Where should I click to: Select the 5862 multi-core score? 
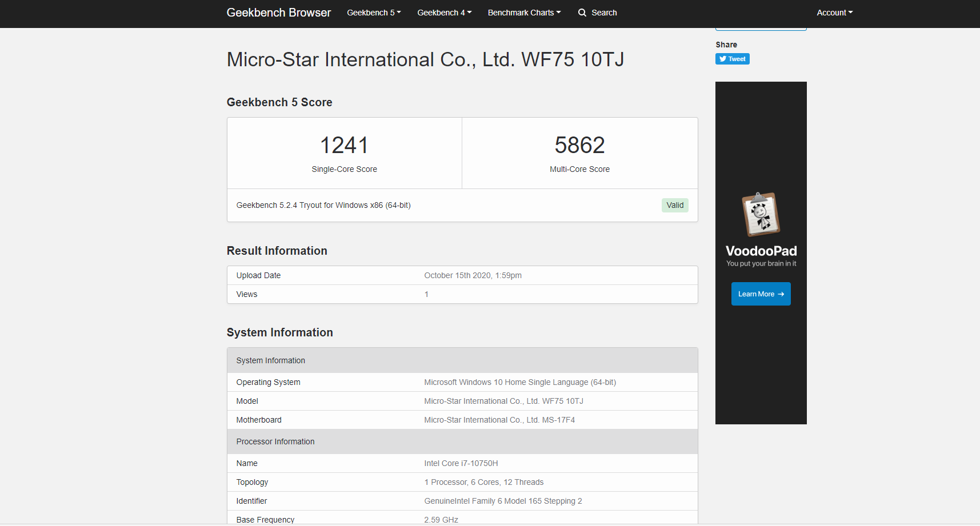point(579,145)
